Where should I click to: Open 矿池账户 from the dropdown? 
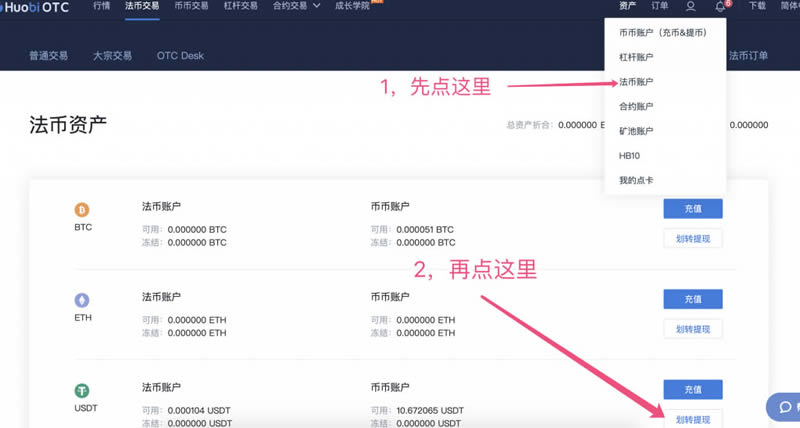[x=636, y=131]
